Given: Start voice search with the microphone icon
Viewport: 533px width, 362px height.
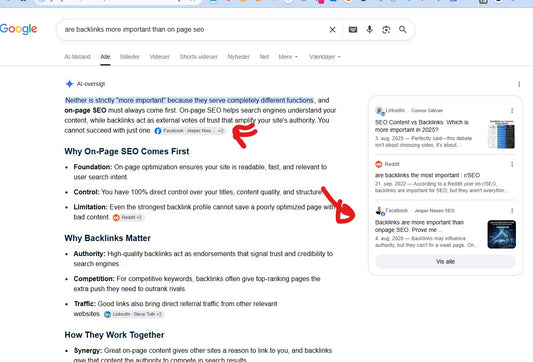Looking at the screenshot, I should [x=369, y=30].
